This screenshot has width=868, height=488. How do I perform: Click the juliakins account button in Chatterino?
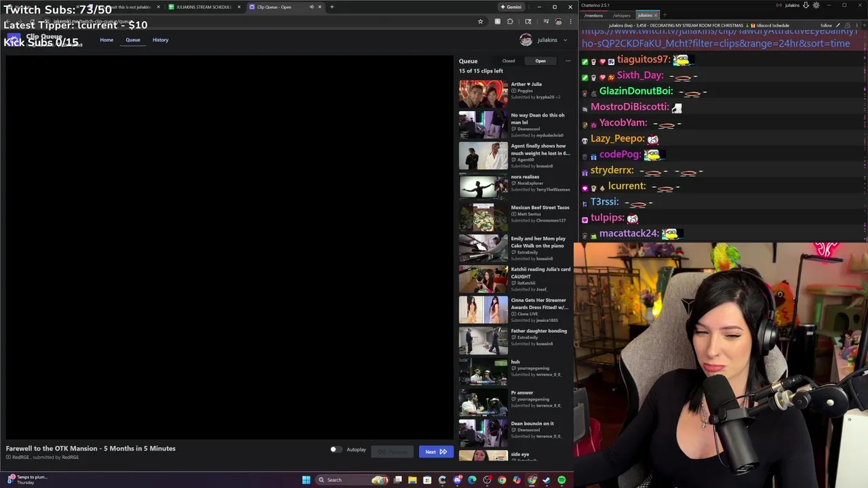click(792, 5)
